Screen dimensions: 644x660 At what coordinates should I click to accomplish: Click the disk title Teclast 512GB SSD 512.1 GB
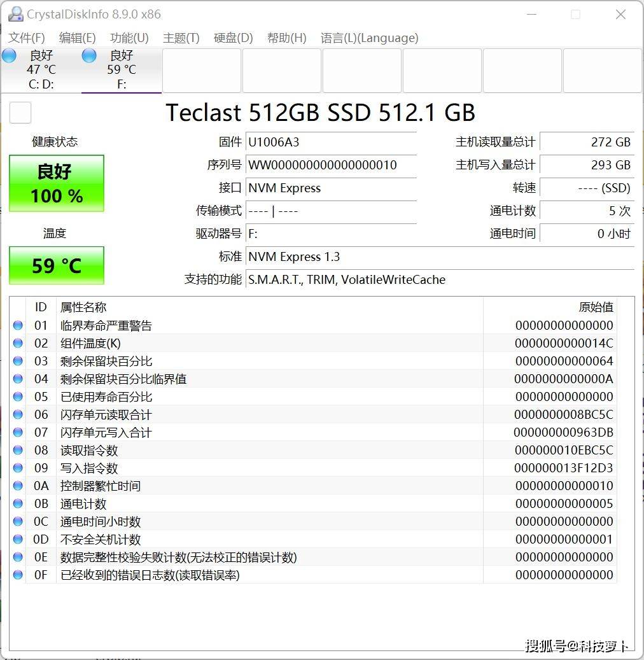click(320, 113)
